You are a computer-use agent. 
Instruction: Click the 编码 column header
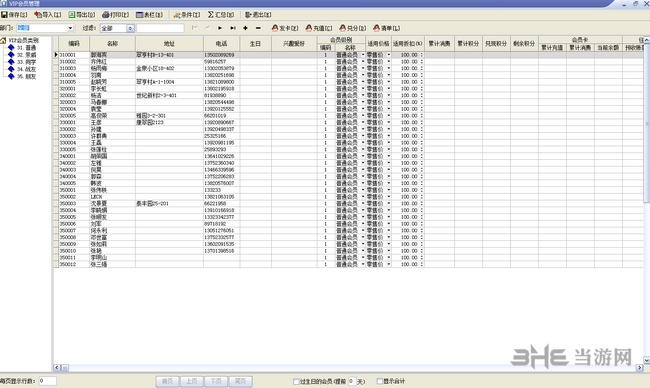pos(74,44)
